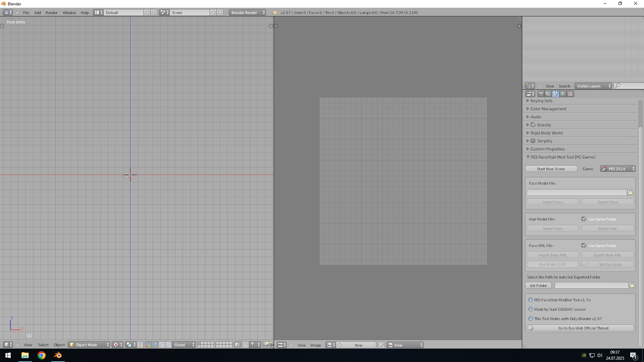Open the Render menu
This screenshot has width=644, height=362.
tap(51, 13)
